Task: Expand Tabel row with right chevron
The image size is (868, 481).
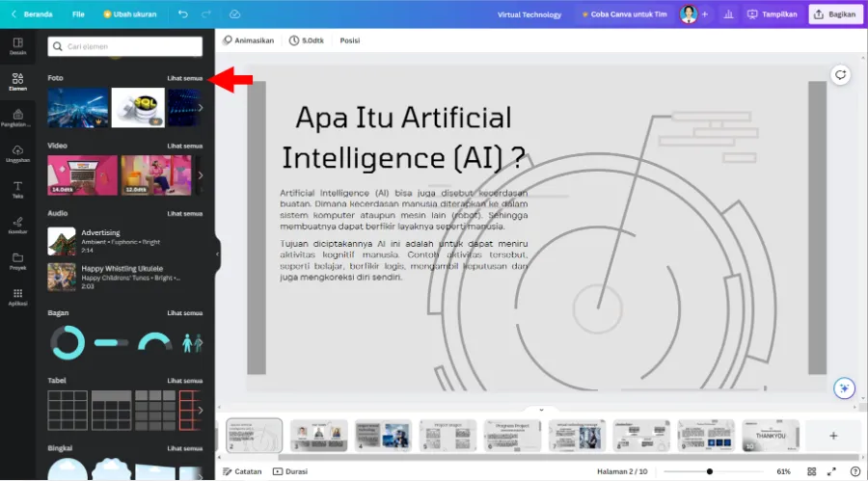Action: tap(201, 411)
